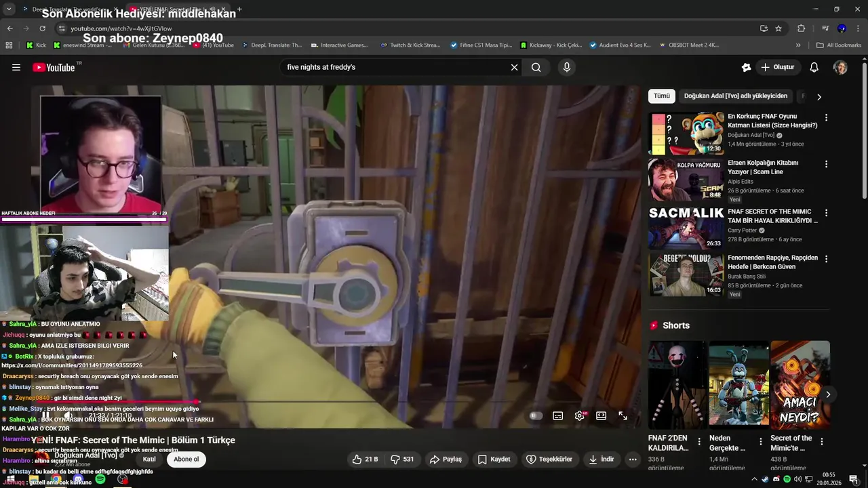Open the Oluştur create button
The width and height of the screenshot is (868, 488).
[778, 67]
